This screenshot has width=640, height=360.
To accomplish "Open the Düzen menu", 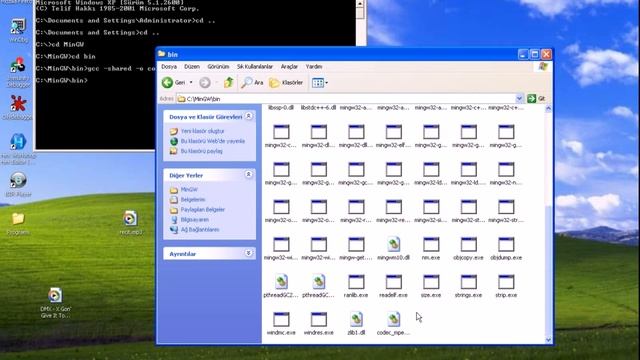I will click(192, 67).
